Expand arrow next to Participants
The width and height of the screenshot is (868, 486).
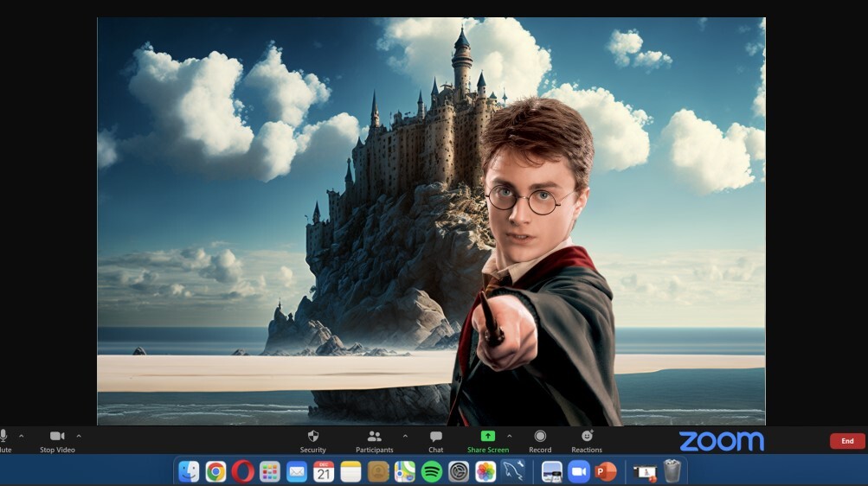(405, 436)
